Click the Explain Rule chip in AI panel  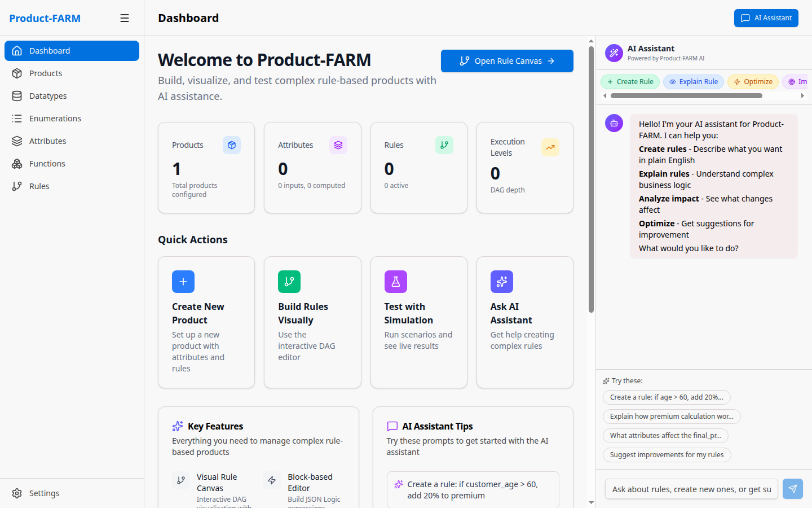(694, 81)
